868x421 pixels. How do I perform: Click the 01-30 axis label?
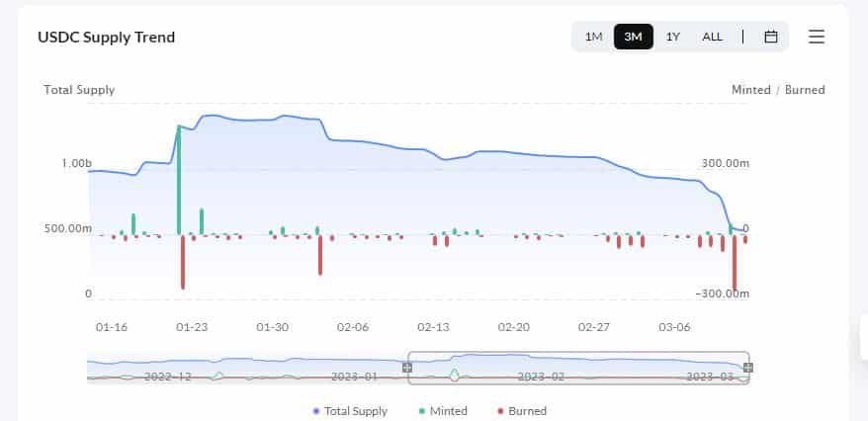(272, 327)
